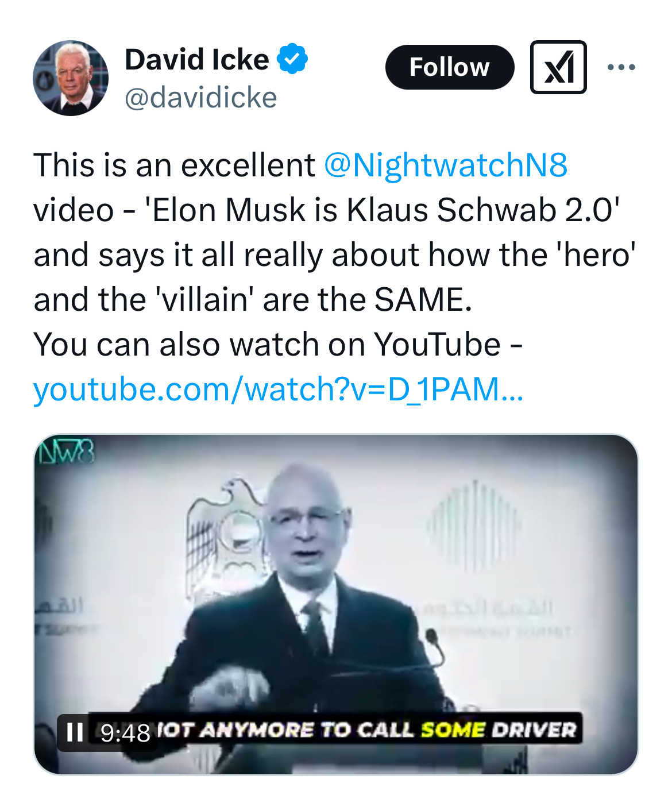Click the word DRIVER in the video caption

click(534, 730)
